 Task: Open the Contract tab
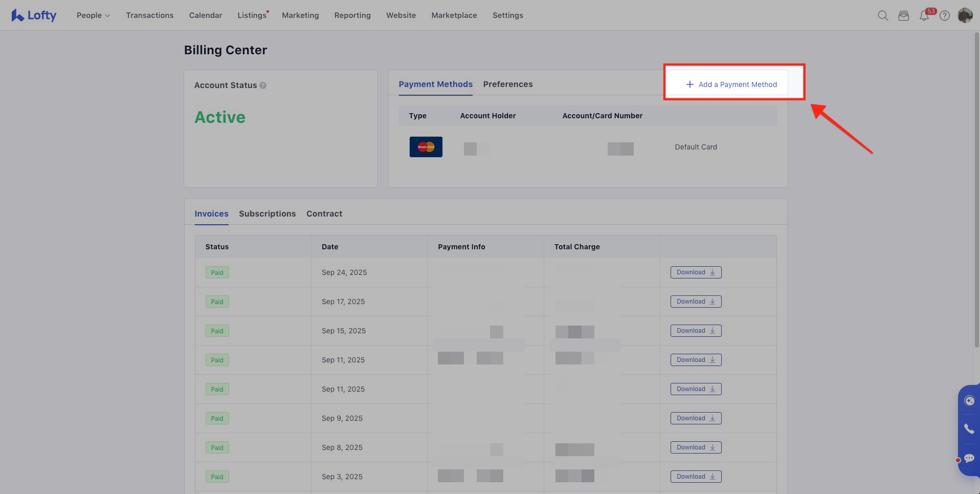[324, 213]
